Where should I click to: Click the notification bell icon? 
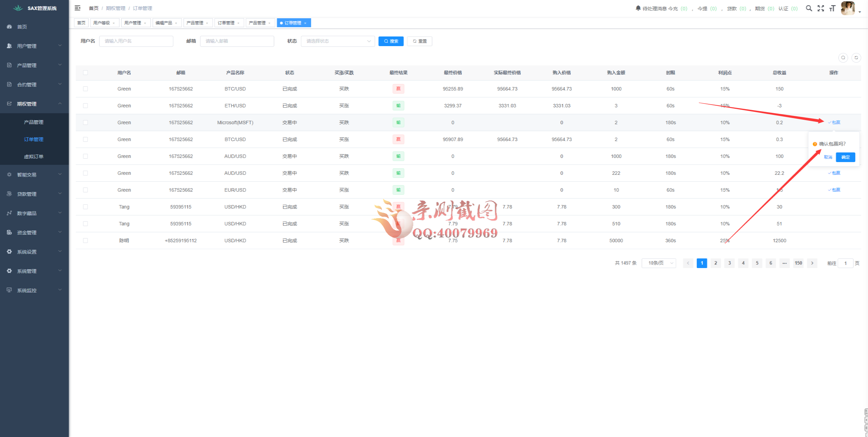click(638, 8)
